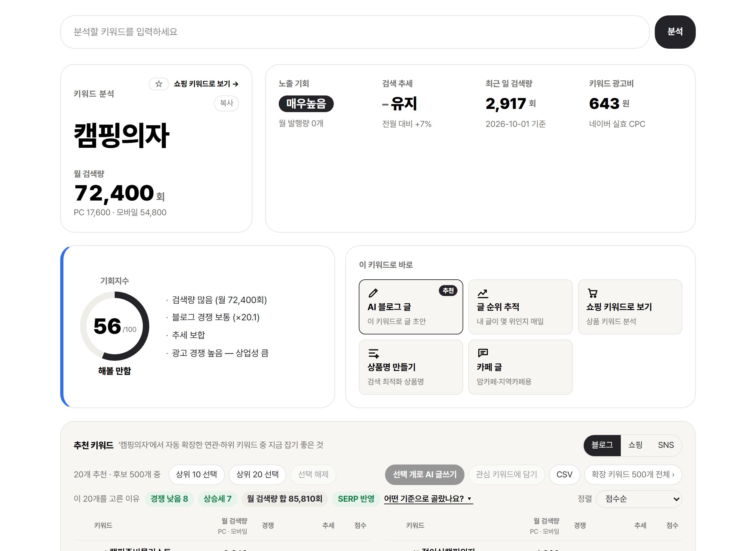Open the 글 순위 추적 card

click(520, 307)
